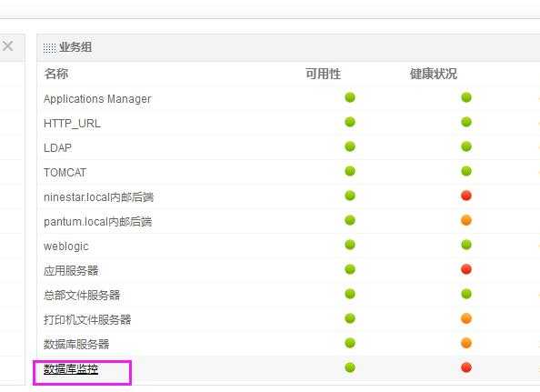The height and width of the screenshot is (392, 540).
Task: Click HTTP_URL availability green icon
Action: (x=350, y=122)
